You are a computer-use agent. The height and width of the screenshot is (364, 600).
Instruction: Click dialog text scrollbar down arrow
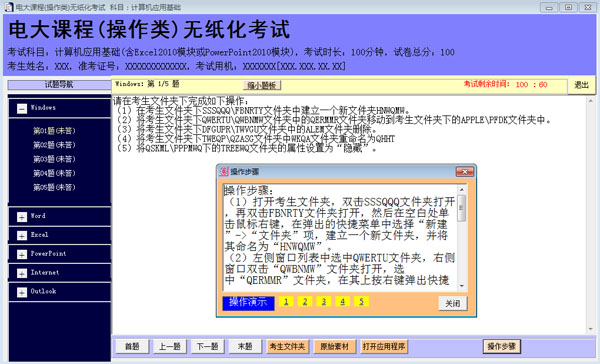[462, 286]
